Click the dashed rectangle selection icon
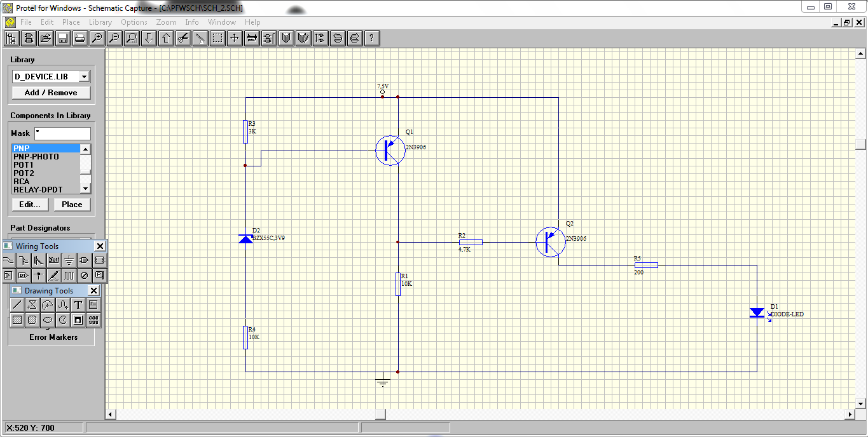The image size is (868, 437). click(x=217, y=38)
